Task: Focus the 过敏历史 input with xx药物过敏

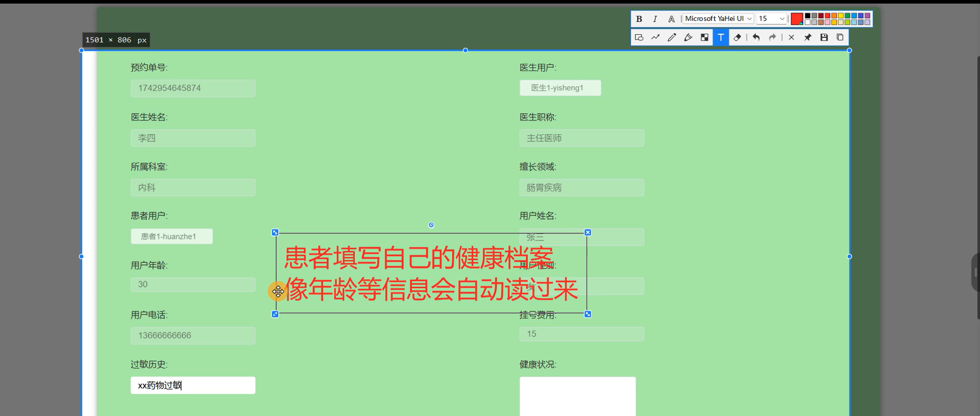Action: coord(193,385)
